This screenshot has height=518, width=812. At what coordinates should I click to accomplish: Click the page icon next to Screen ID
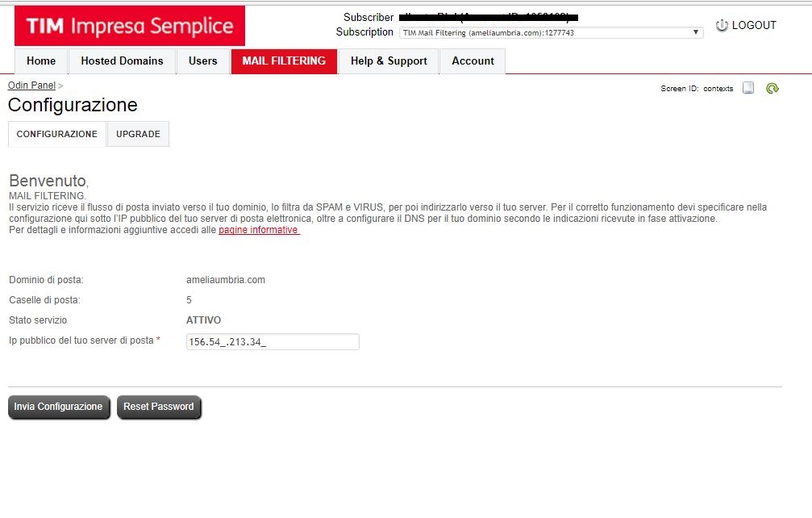(748, 89)
